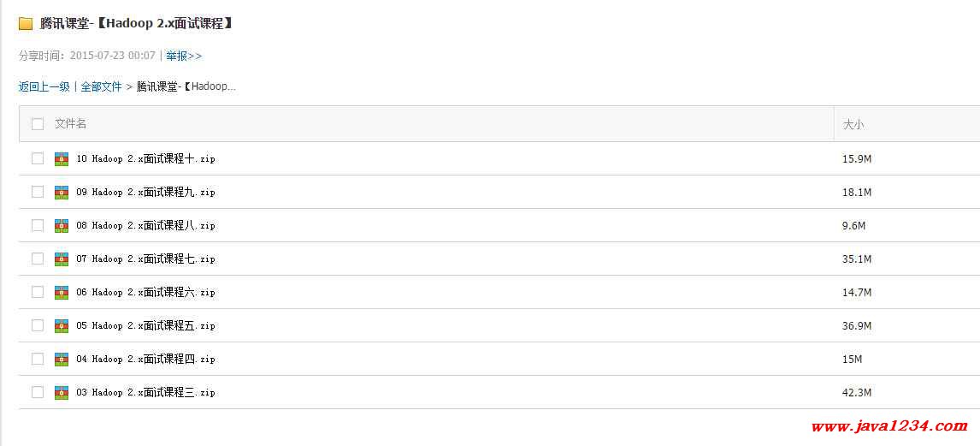The width and height of the screenshot is (980, 446).
Task: Click zip icon of 07 Hadoop 2.x面试课程七.zip
Action: pos(62,259)
